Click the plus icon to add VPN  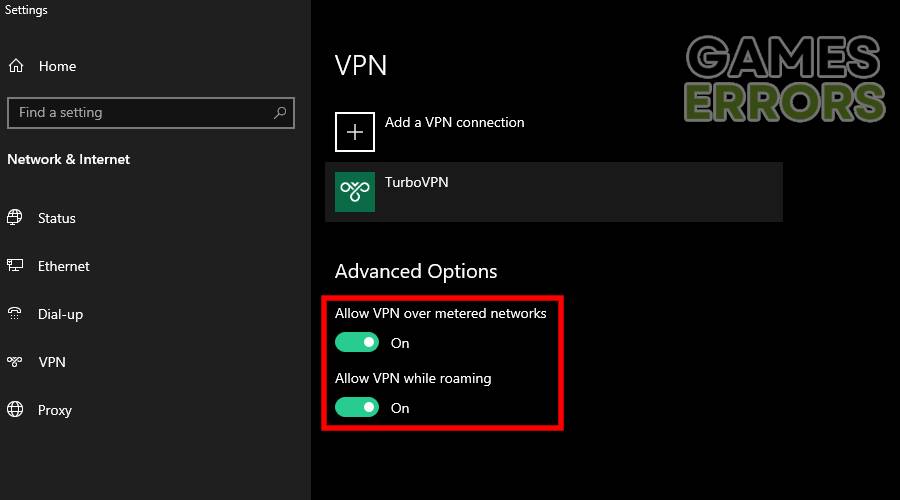tap(355, 132)
